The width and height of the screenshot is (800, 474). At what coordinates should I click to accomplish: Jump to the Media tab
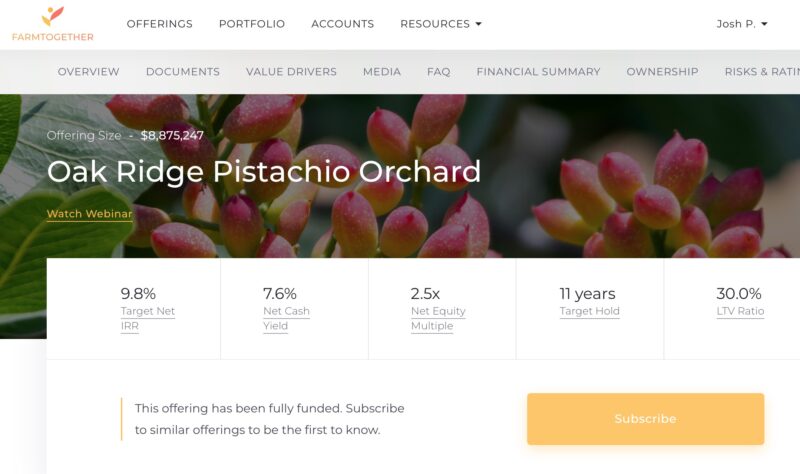(382, 72)
